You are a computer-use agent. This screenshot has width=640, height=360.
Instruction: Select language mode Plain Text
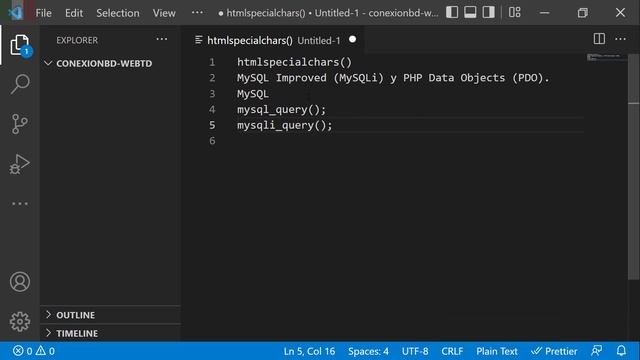[x=497, y=351]
